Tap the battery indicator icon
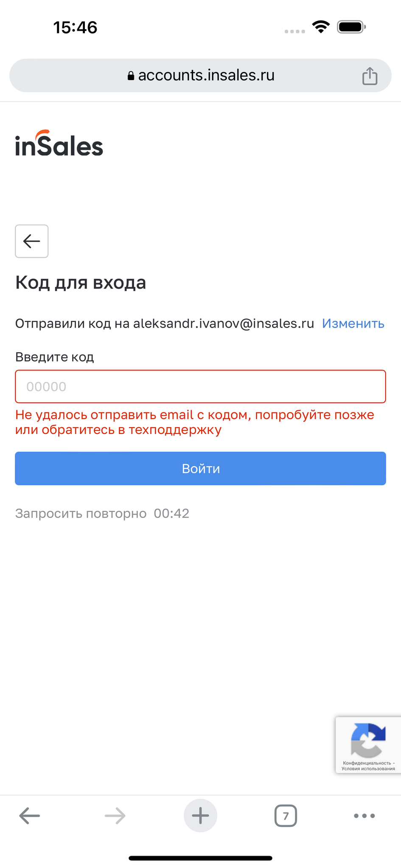Viewport: 401px width, 868px height. (x=351, y=27)
